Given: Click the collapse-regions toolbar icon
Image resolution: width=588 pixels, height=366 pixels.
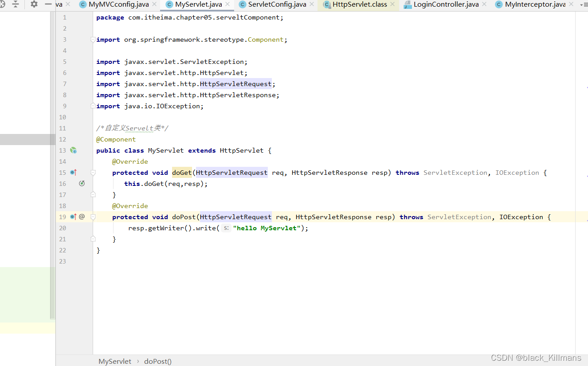Looking at the screenshot, I should pos(16,4).
